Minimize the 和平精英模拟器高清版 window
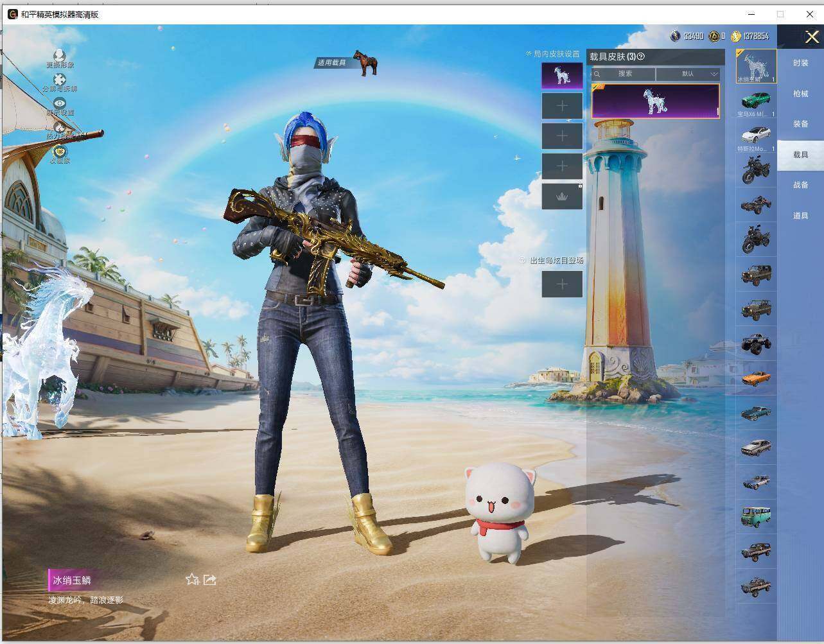824x644 pixels. (x=751, y=14)
